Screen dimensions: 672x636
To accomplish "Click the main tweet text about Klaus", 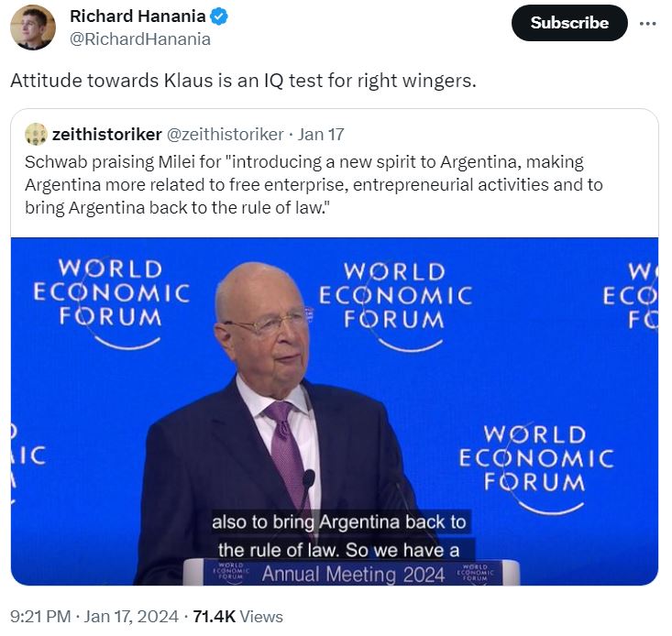I will tap(244, 81).
